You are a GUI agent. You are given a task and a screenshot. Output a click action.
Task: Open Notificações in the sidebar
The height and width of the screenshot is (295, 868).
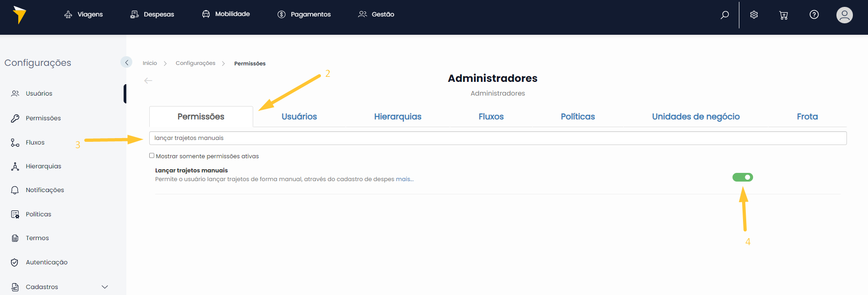(44, 190)
